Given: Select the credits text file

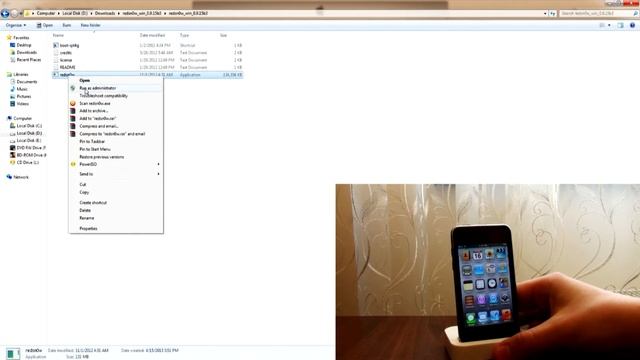Looking at the screenshot, I should [66, 53].
